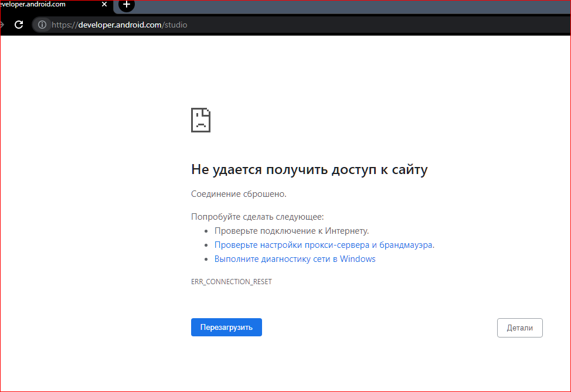Close the developer.android.com tab
Image resolution: width=571 pixels, height=392 pixels.
point(104,4)
